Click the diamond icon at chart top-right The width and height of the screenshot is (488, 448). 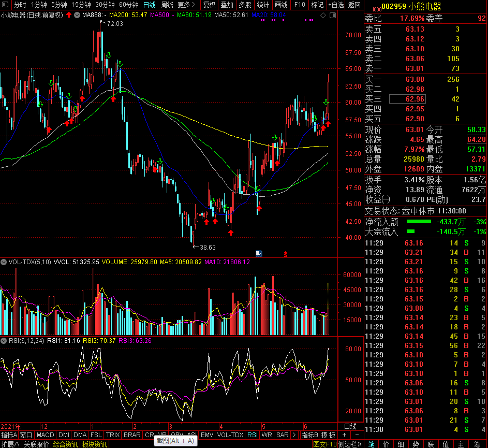click(x=323, y=16)
